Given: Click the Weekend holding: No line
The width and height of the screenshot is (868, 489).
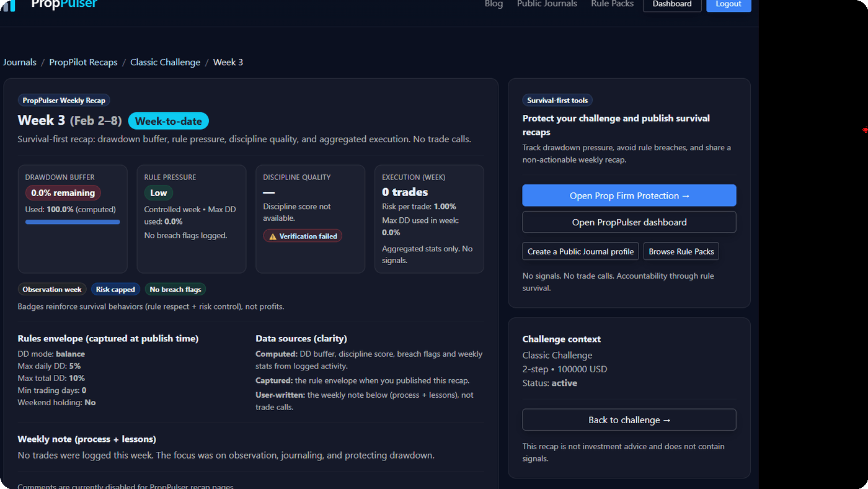Looking at the screenshot, I should click(x=57, y=402).
